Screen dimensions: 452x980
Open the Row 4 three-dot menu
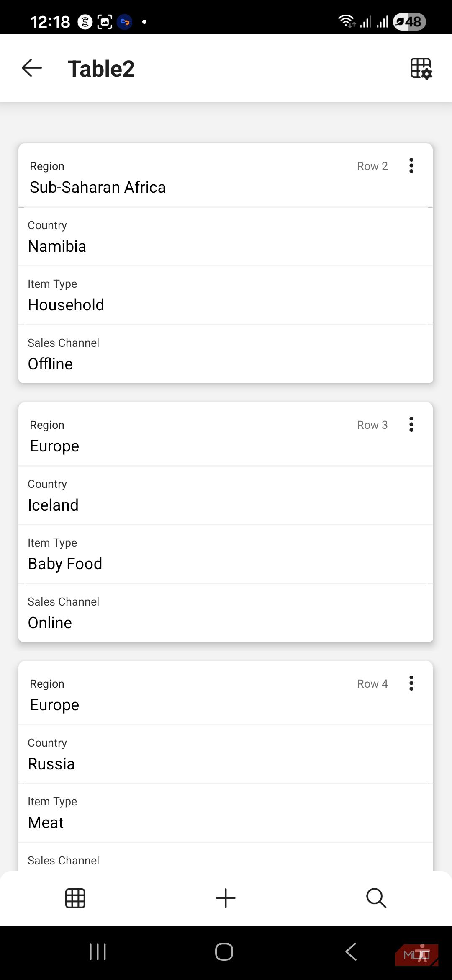[411, 683]
